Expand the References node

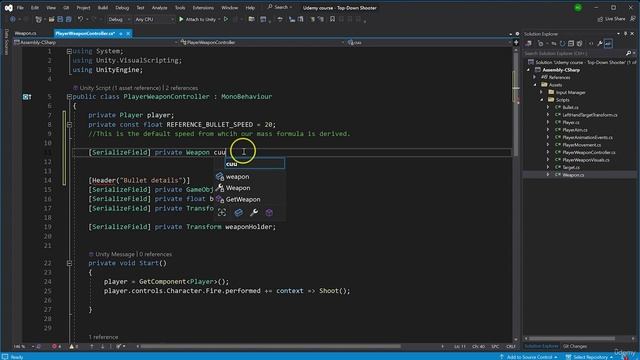tap(535, 78)
